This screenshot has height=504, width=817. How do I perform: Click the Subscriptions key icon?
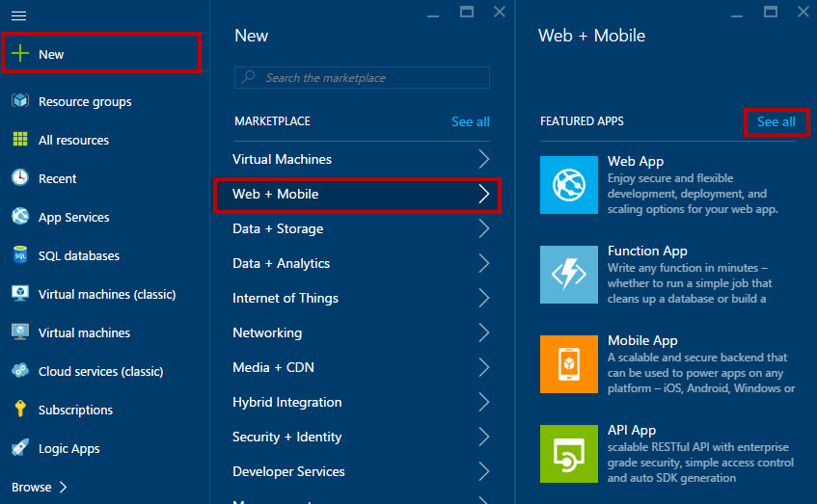(x=20, y=409)
